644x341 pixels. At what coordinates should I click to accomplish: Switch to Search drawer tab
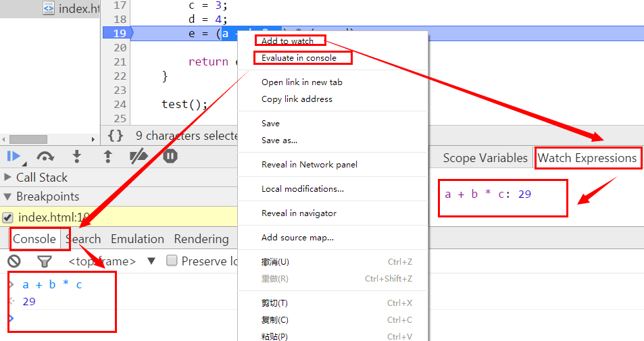click(83, 239)
